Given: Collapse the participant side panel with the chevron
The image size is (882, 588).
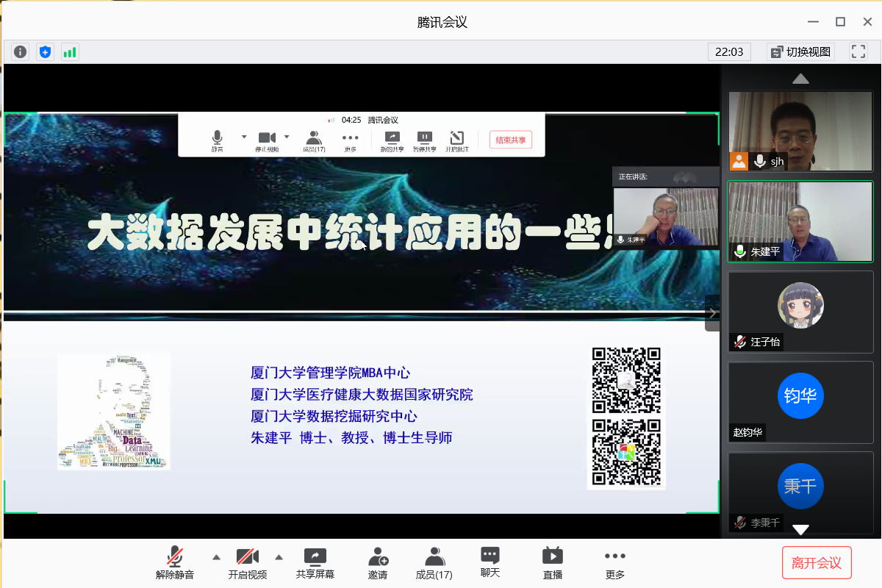Looking at the screenshot, I should [711, 313].
